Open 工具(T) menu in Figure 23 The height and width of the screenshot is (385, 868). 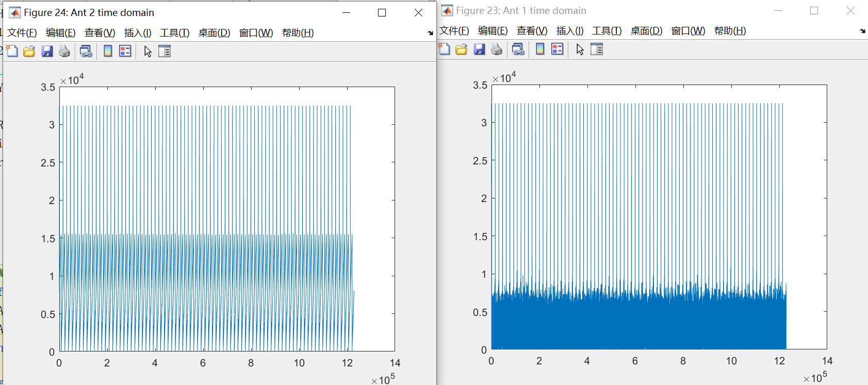point(607,31)
